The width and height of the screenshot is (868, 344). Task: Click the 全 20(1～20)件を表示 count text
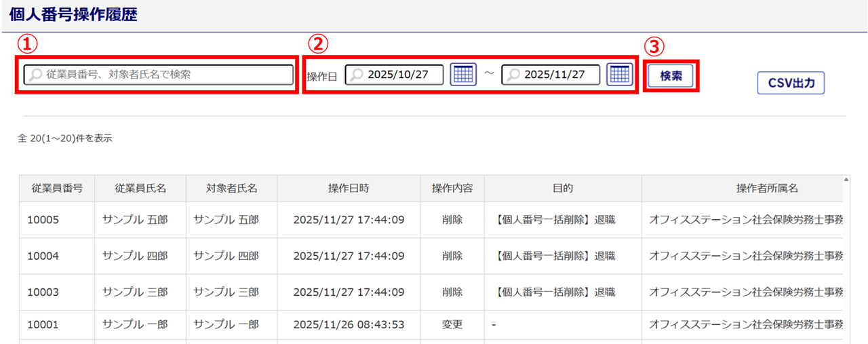65,138
